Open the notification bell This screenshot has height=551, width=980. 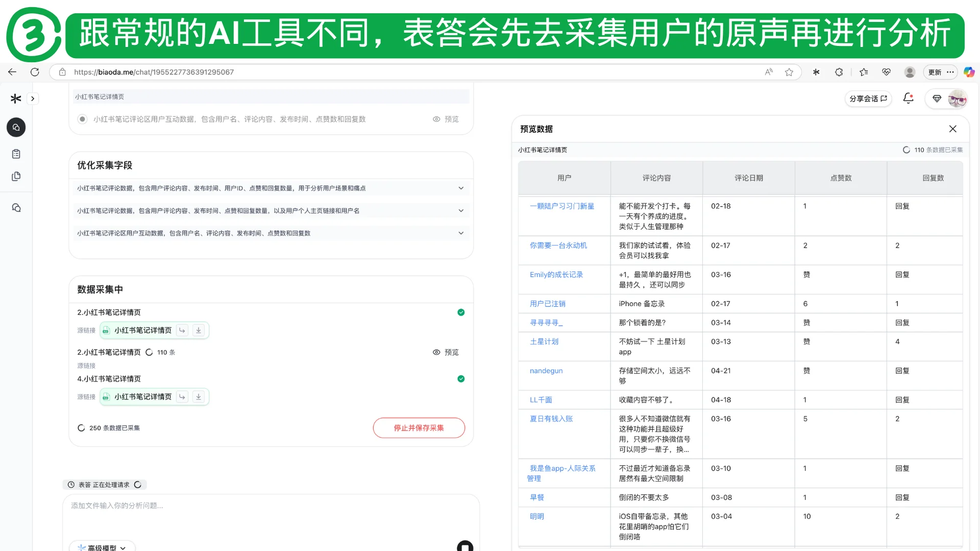[x=909, y=98]
